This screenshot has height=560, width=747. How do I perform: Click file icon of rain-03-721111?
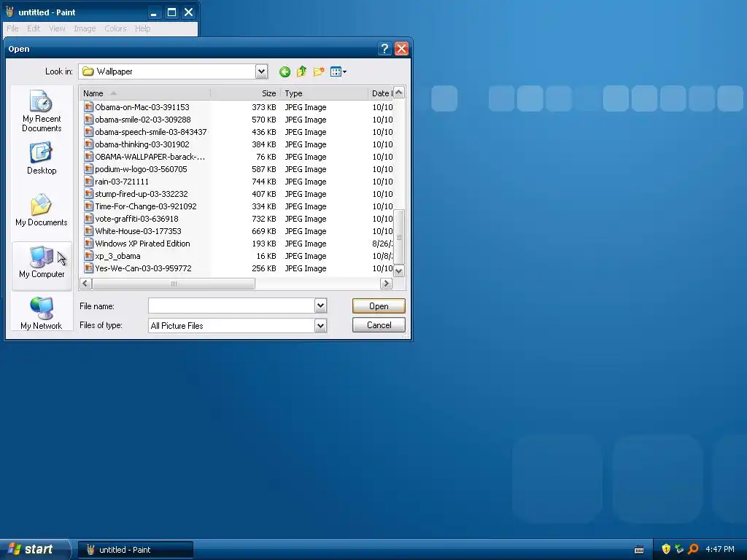(88, 182)
